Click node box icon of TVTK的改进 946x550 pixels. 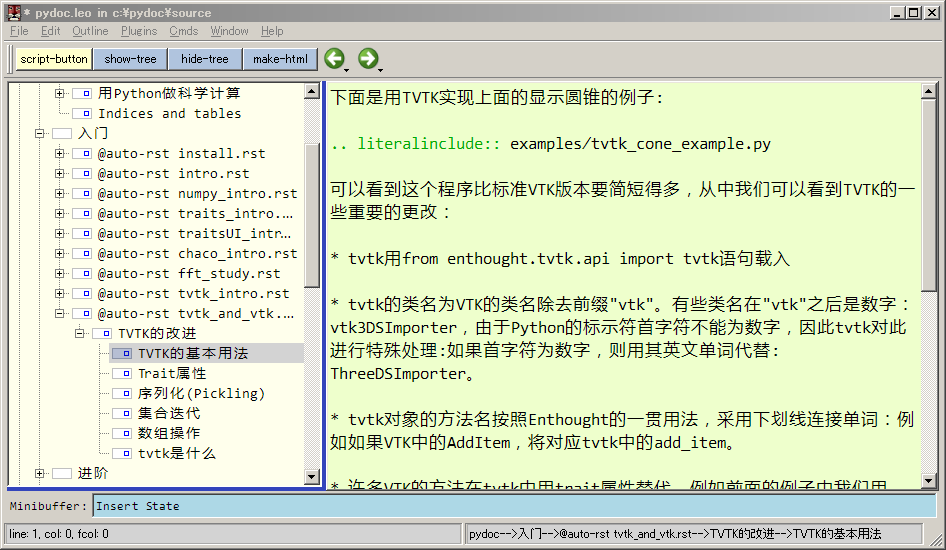pyautogui.click(x=102, y=333)
